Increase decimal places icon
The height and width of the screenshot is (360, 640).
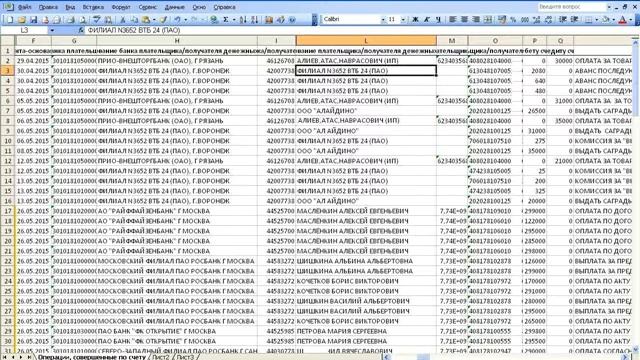537,20
